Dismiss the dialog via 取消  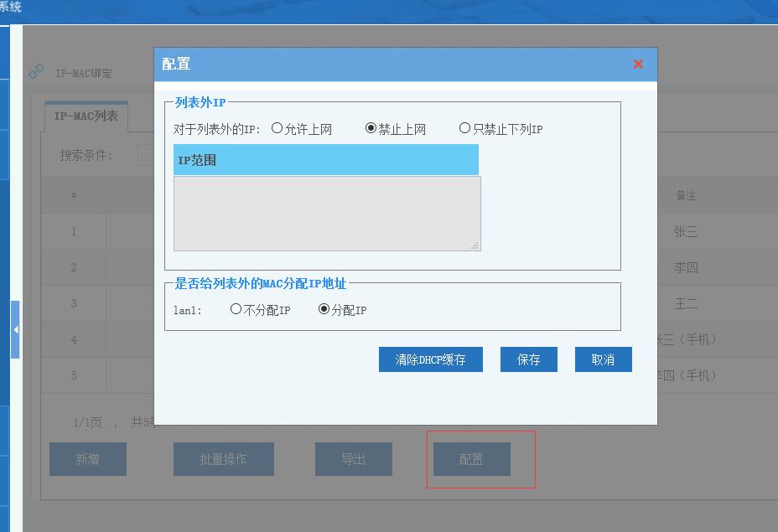click(602, 359)
